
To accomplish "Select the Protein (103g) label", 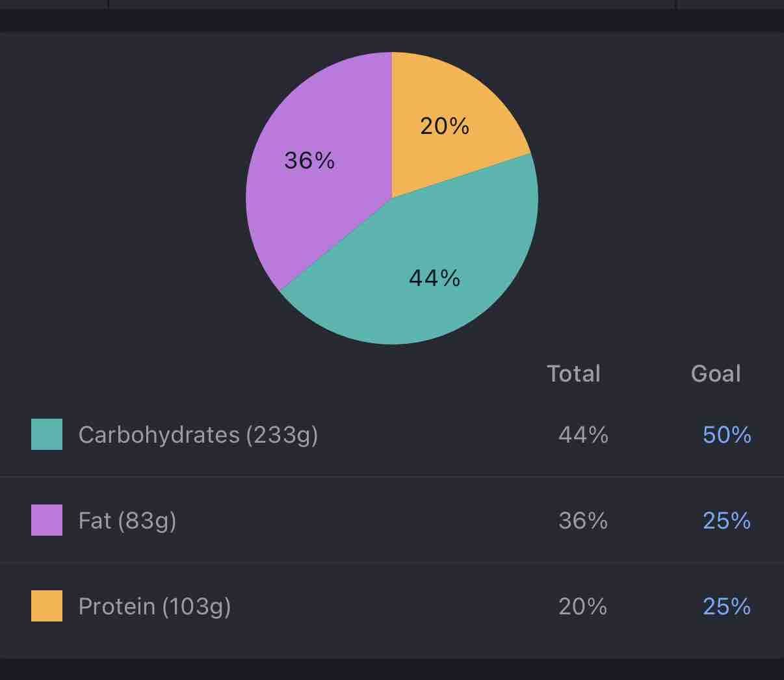I will coord(155,606).
